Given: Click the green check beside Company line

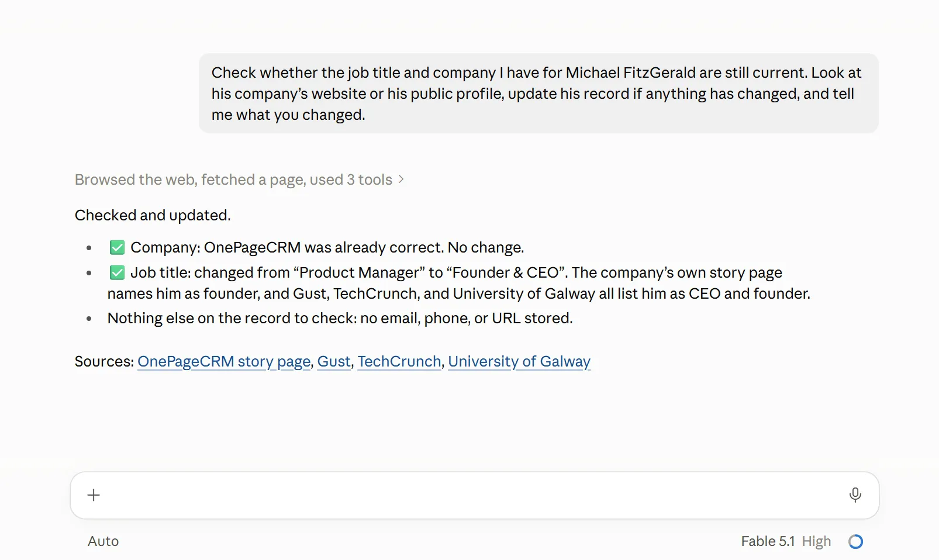Looking at the screenshot, I should [x=117, y=247].
